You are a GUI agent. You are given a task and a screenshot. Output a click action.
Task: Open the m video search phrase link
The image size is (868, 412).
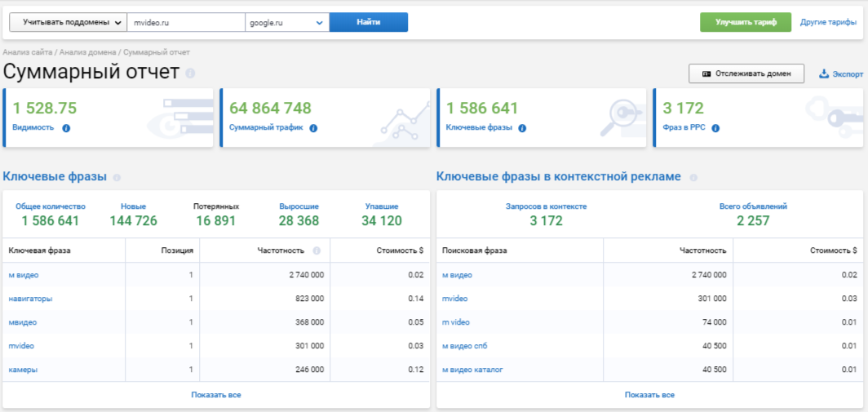tap(456, 322)
